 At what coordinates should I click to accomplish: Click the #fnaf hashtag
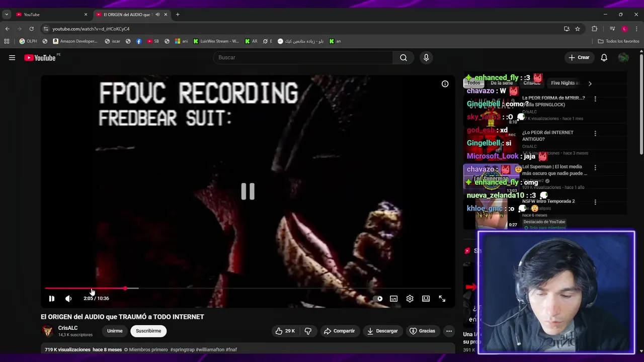click(x=231, y=349)
